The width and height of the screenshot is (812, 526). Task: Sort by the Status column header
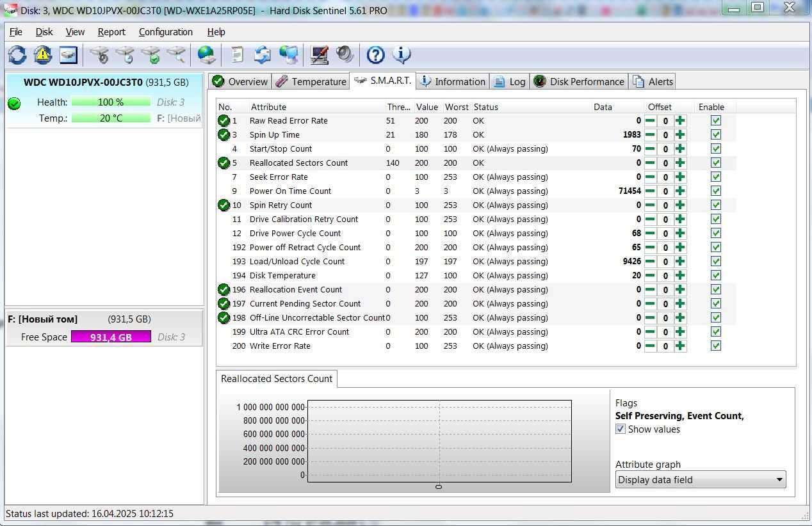531,107
